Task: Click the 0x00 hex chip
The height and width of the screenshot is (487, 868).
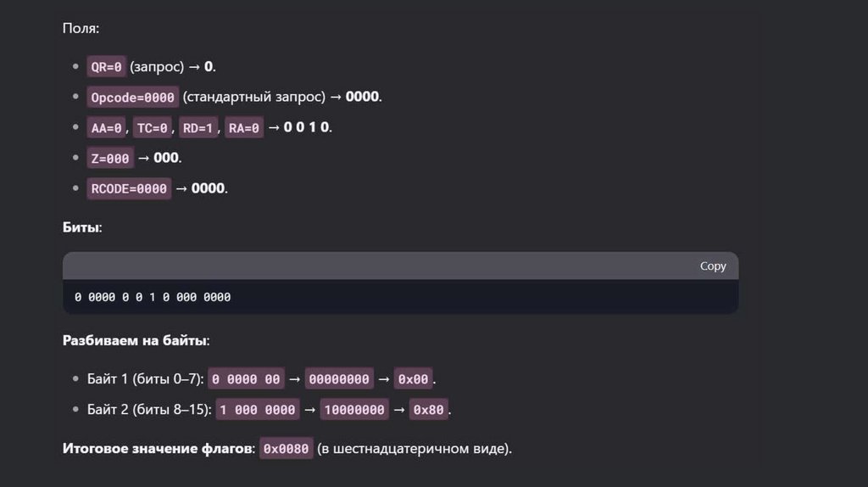Action: (x=413, y=379)
